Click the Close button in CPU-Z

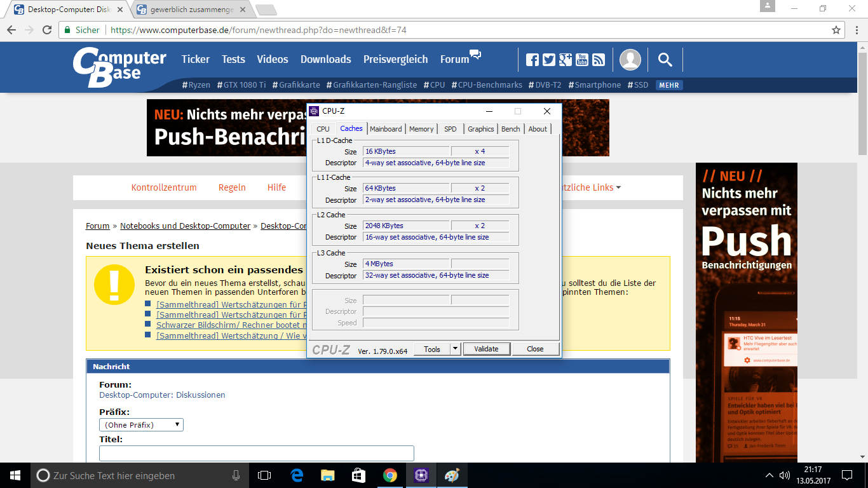pos(535,349)
